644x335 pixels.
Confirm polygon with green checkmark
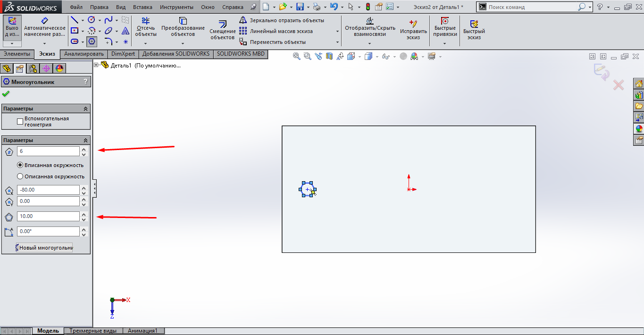point(6,93)
